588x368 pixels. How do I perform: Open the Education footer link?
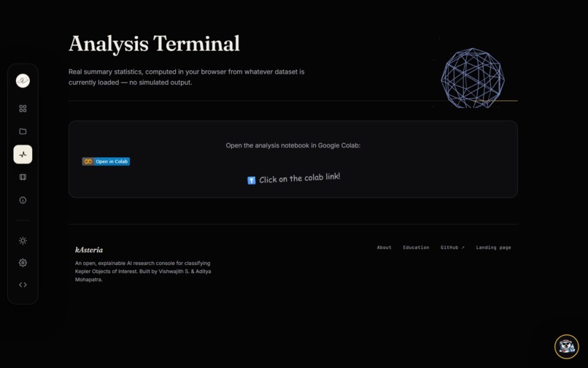click(416, 248)
